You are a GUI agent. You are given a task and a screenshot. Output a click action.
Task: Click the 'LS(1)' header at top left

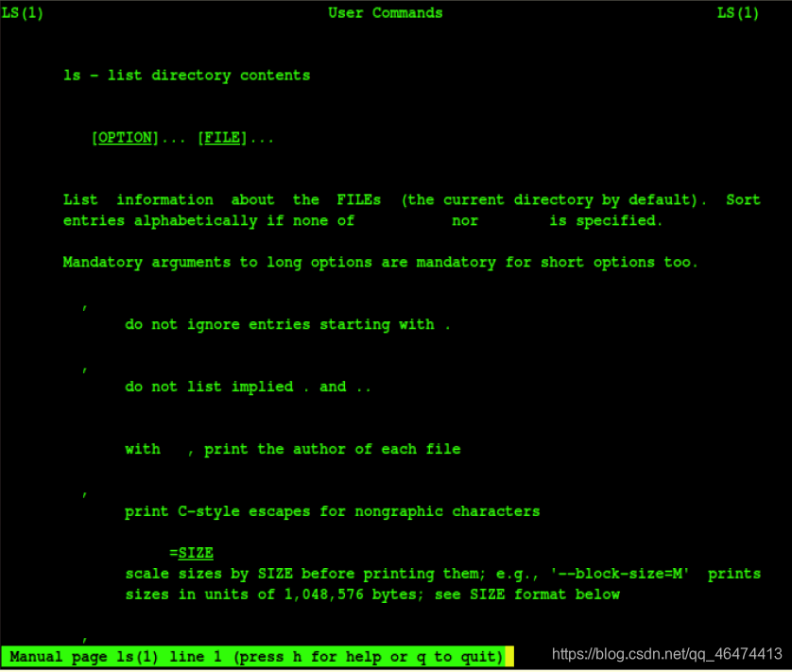tap(23, 12)
